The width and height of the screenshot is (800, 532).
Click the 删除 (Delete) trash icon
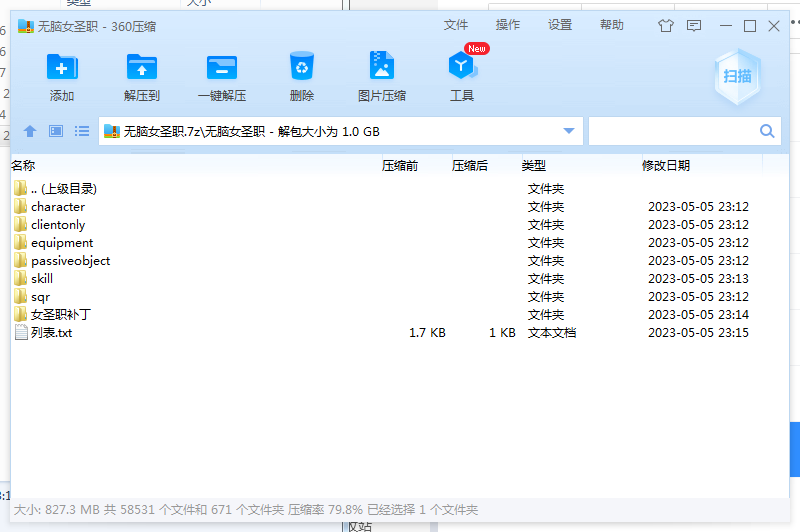(302, 68)
